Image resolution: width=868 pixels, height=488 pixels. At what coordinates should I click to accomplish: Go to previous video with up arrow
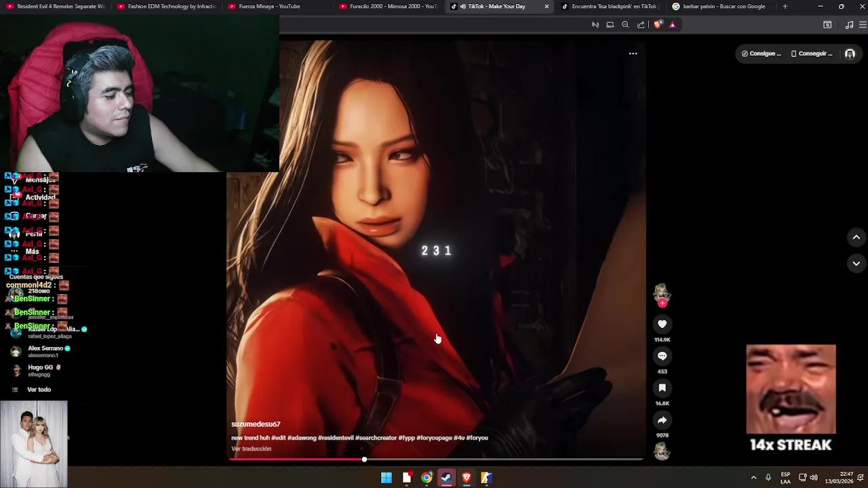856,237
